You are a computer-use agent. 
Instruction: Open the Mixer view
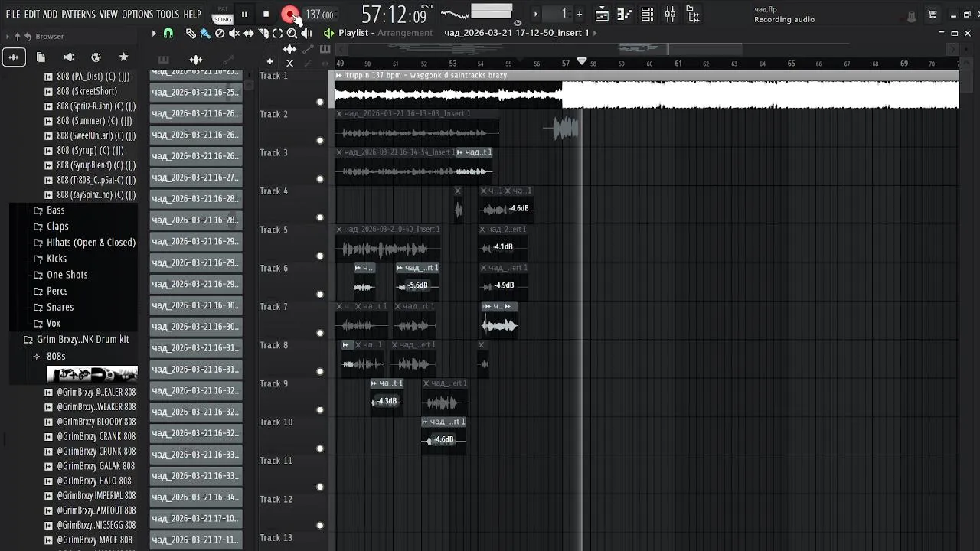click(x=671, y=14)
